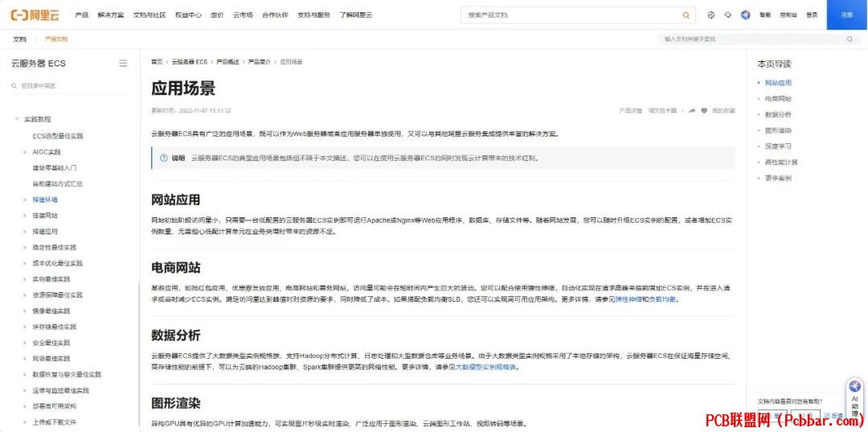Open ECS选型最佳实践 in sidebar
This screenshot has height=432, width=868.
pyautogui.click(x=58, y=136)
